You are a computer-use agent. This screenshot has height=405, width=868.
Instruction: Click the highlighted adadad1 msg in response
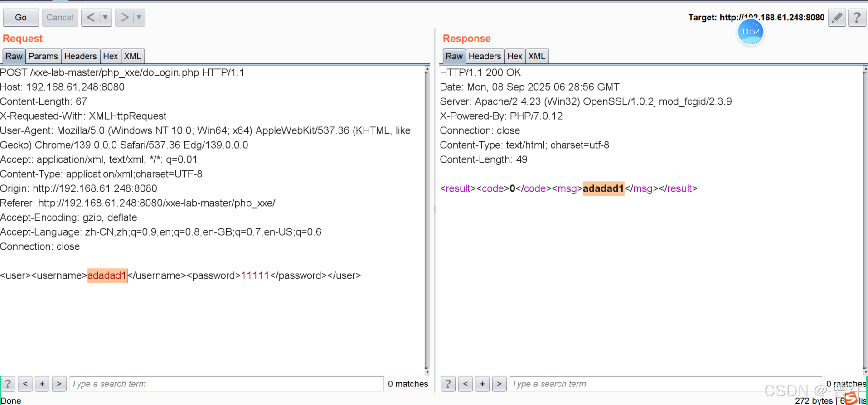603,188
